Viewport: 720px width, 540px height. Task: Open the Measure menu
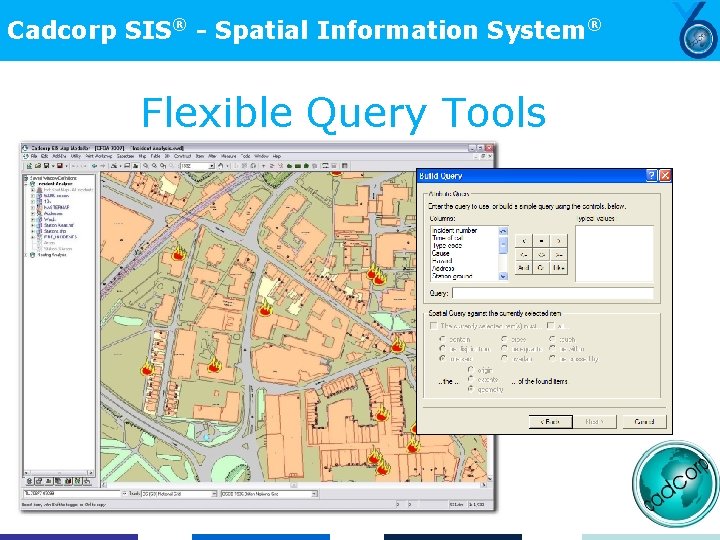click(x=229, y=156)
